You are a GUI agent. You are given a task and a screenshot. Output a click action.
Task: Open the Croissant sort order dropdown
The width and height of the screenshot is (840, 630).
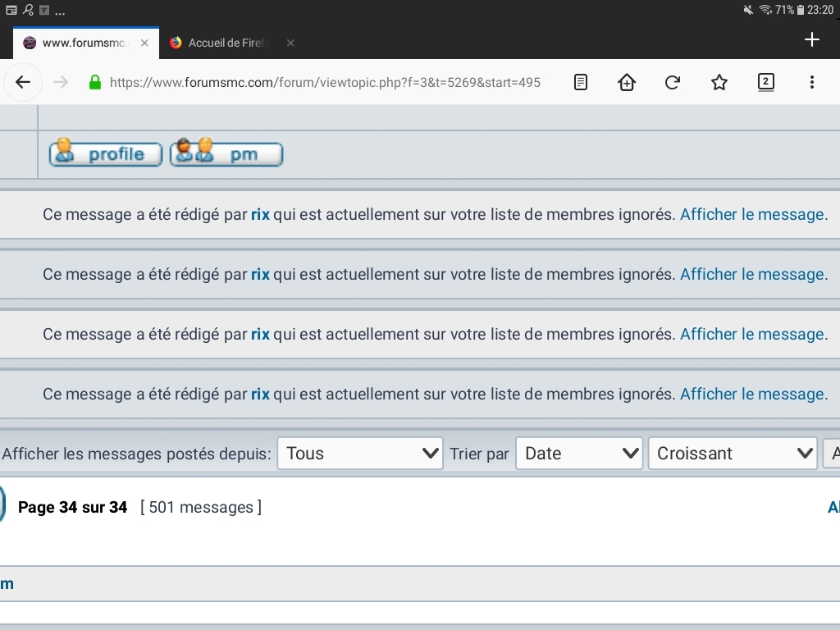pyautogui.click(x=733, y=453)
